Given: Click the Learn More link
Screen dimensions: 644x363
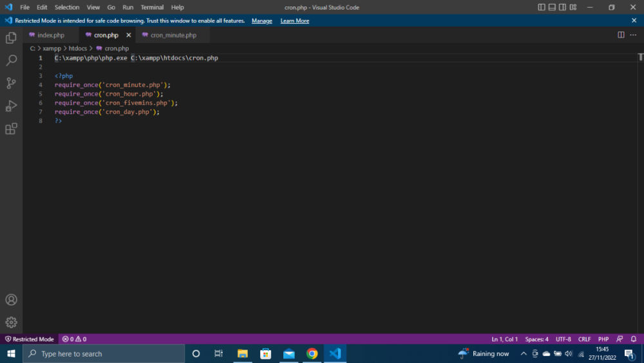Looking at the screenshot, I should coord(294,21).
